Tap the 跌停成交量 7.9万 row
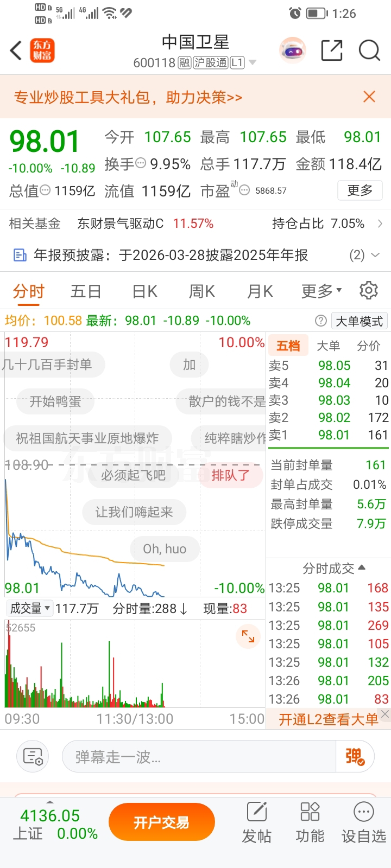Viewport: 391px width, 868px height. (329, 524)
